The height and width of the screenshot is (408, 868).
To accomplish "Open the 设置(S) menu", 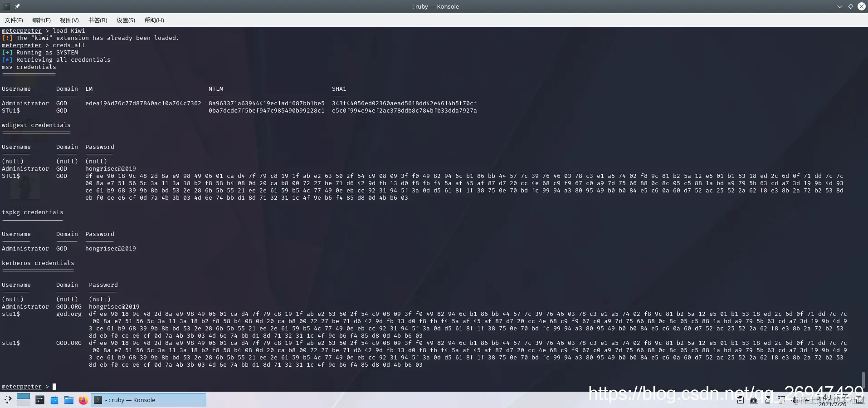I will point(126,20).
